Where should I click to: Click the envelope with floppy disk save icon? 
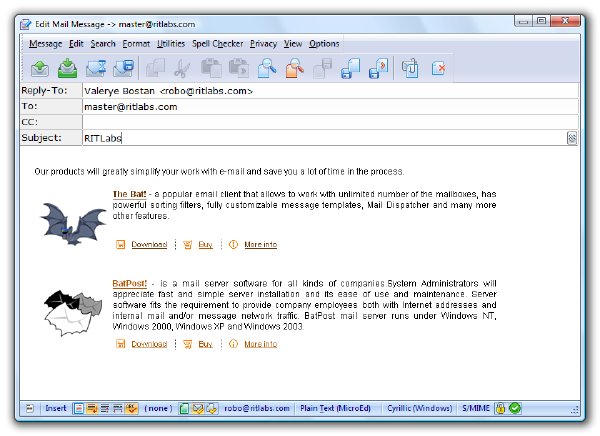point(123,68)
